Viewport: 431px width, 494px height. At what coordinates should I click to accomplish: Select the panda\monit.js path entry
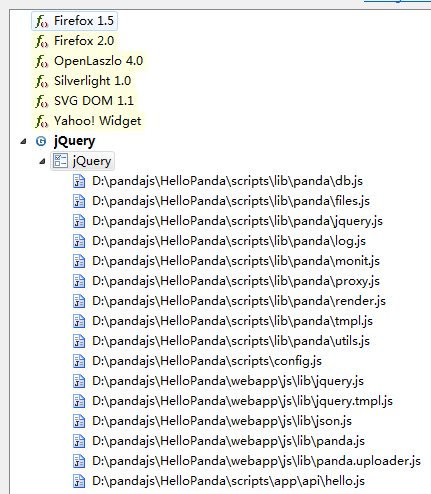coord(236,261)
